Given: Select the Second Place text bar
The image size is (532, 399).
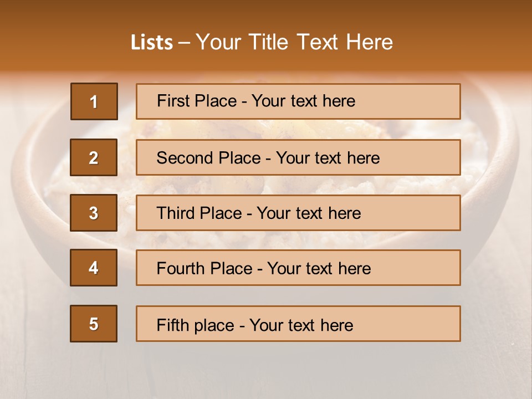Looking at the screenshot, I should point(298,157).
